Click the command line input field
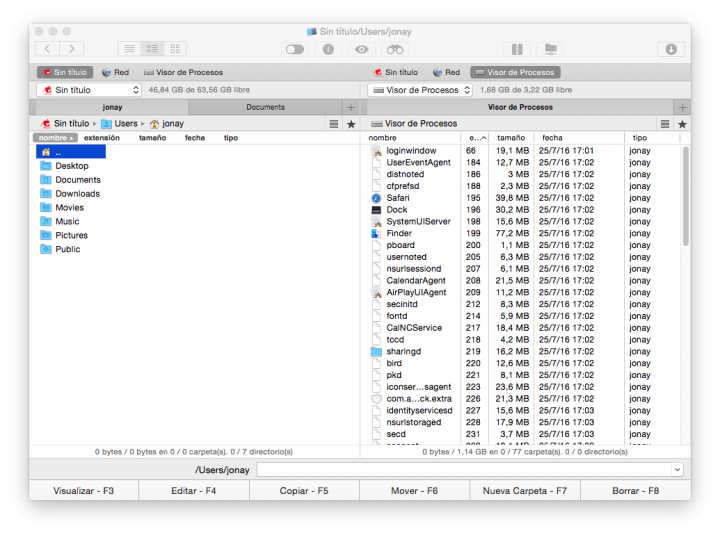The height and width of the screenshot is (535, 720). click(464, 469)
